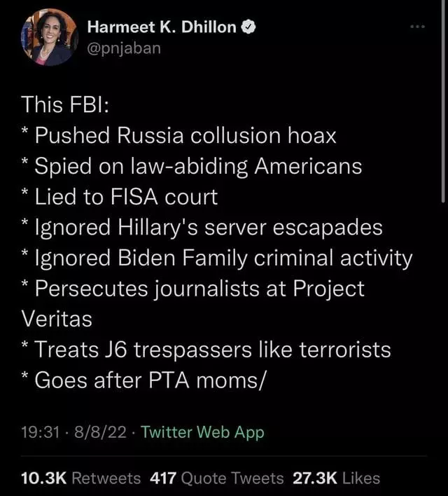Click the 19:31 timestamp
The width and height of the screenshot is (448, 496).
coord(41,432)
